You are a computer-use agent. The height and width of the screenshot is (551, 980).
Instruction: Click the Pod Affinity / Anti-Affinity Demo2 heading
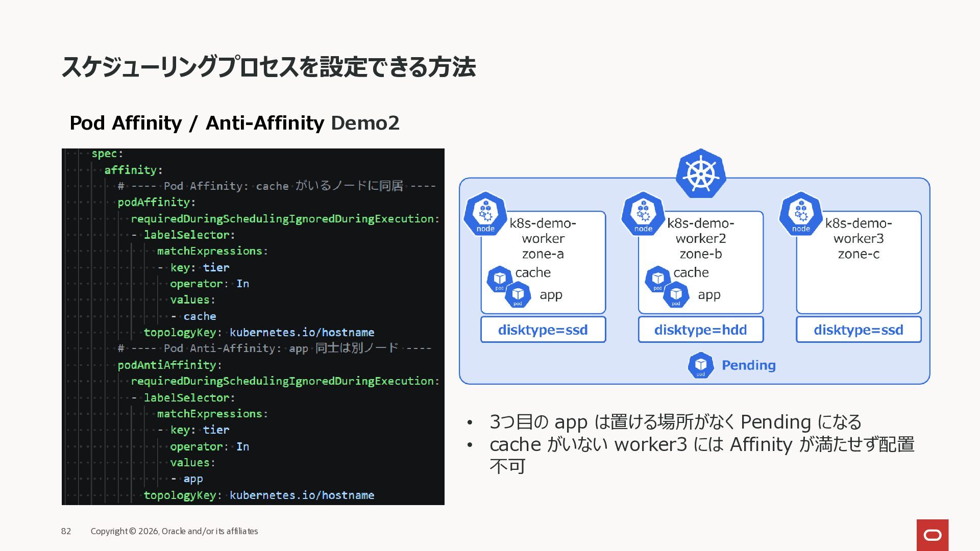click(234, 123)
